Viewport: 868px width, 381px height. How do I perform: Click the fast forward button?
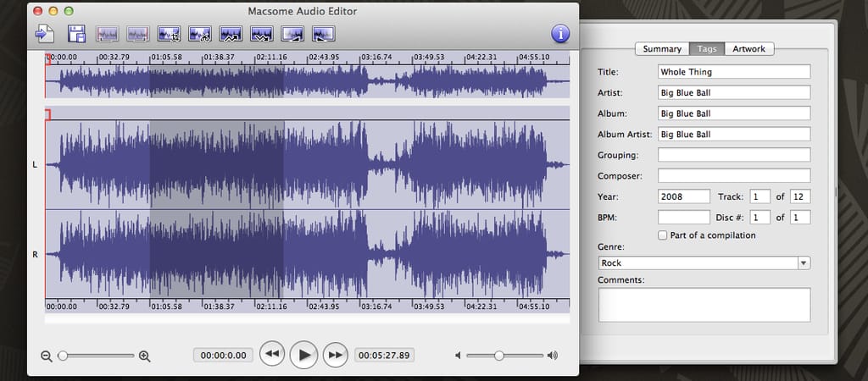(336, 355)
